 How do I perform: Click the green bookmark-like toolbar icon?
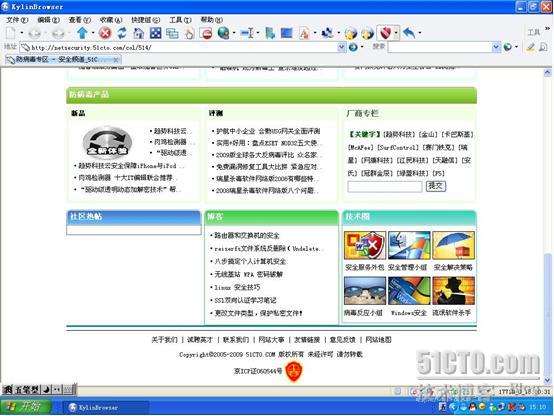[x=270, y=33]
